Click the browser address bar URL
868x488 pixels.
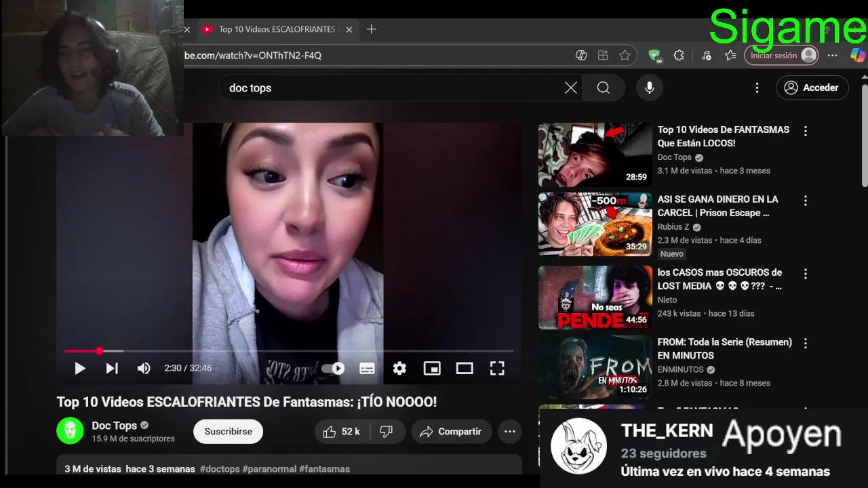[253, 56]
